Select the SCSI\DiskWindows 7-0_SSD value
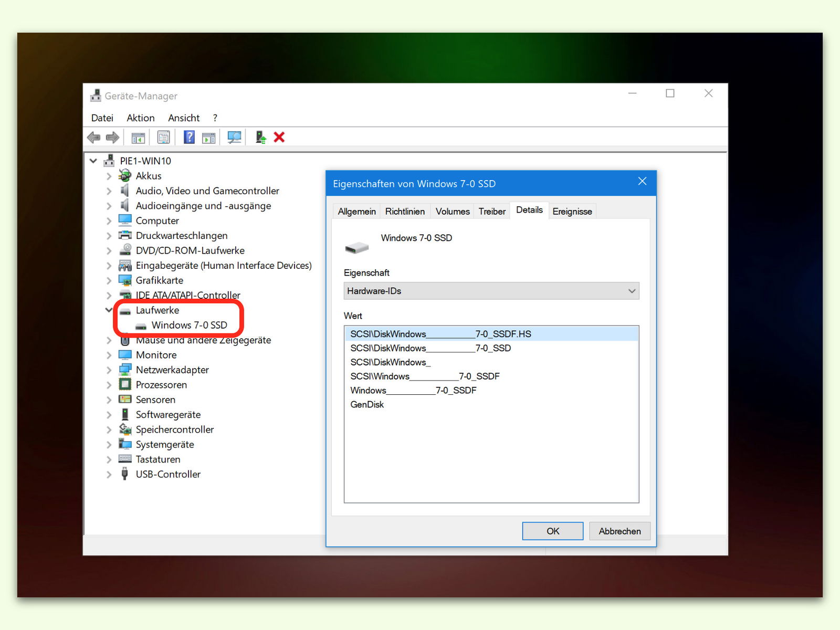840x630 pixels. point(430,348)
